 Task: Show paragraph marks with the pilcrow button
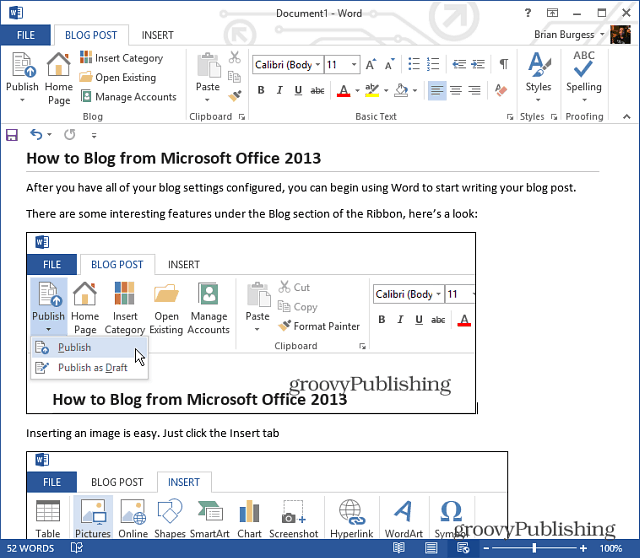coord(504,64)
